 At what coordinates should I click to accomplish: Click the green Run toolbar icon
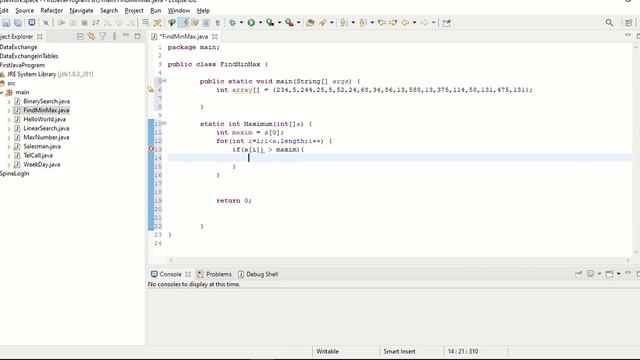coord(251,23)
